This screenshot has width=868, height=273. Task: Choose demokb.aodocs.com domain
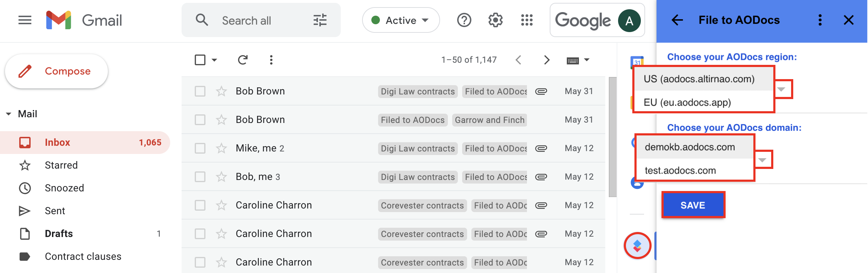pyautogui.click(x=695, y=147)
